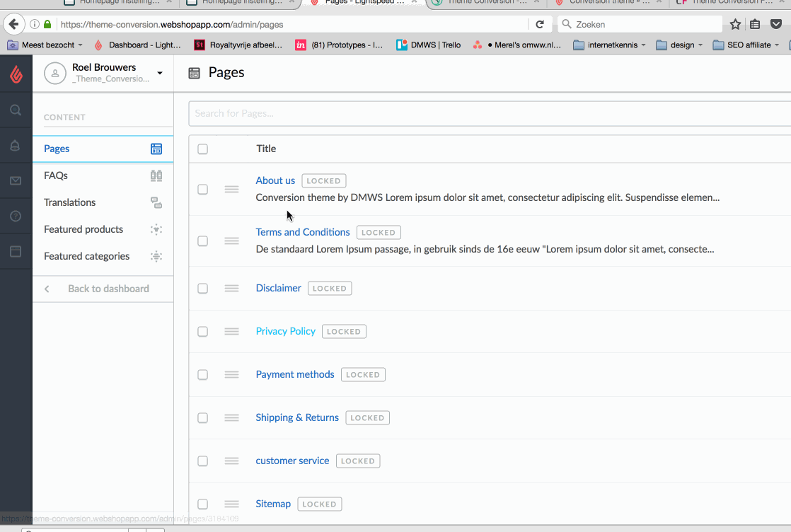Click the drag handle on Payment methods row
The height and width of the screenshot is (532, 791).
[231, 375]
